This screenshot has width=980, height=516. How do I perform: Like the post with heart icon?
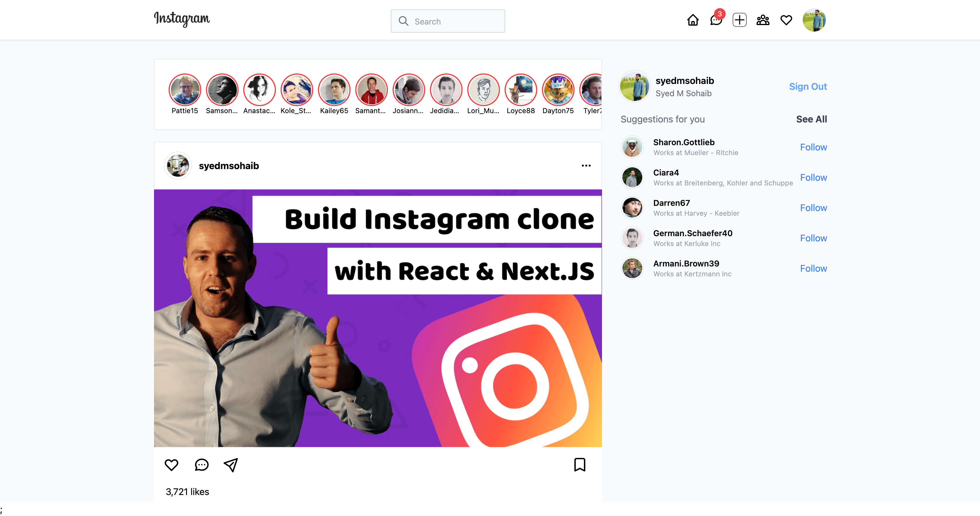tap(171, 465)
